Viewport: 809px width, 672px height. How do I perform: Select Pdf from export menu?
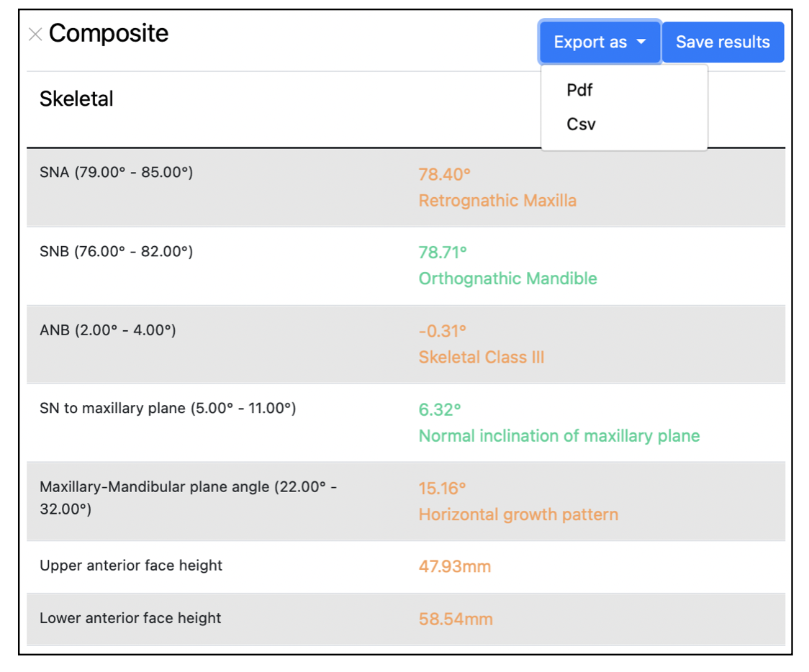[579, 90]
